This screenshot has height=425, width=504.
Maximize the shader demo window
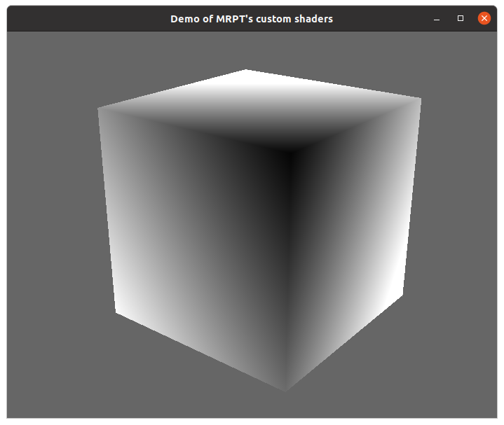461,19
